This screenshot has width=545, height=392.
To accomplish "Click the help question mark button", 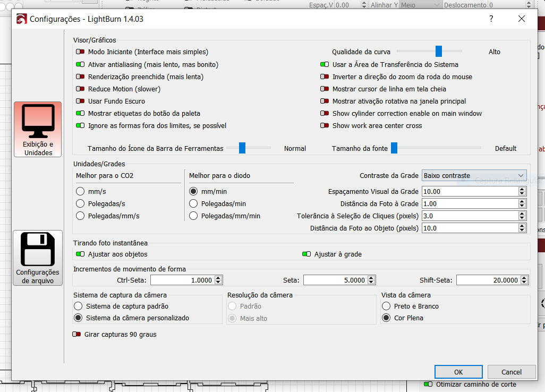I will click(491, 19).
